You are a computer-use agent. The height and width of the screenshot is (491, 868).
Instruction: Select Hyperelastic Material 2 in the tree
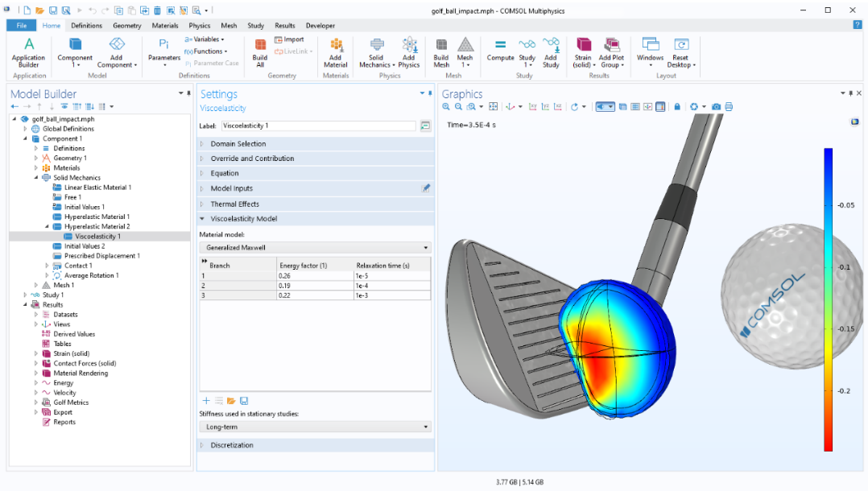(x=97, y=226)
